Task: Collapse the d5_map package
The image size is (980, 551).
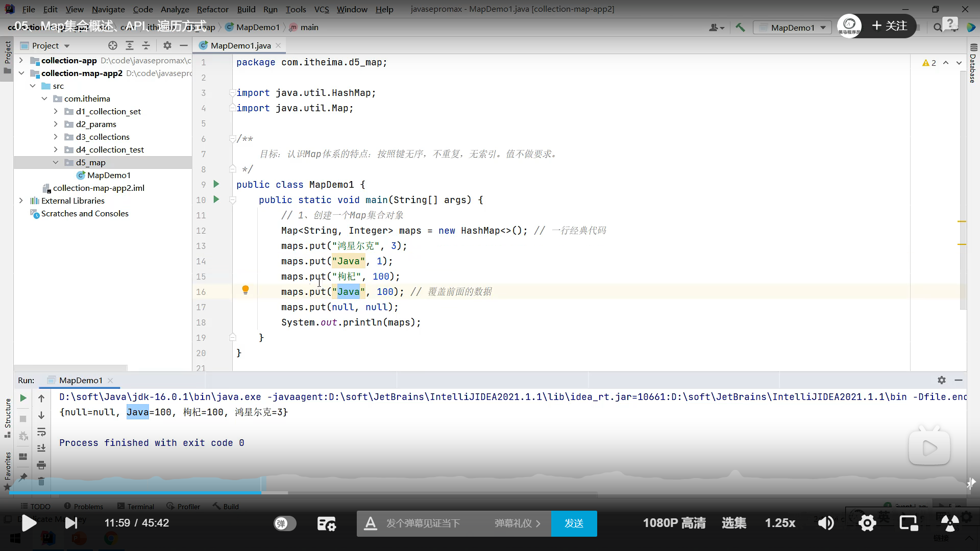Action: pyautogui.click(x=56, y=162)
